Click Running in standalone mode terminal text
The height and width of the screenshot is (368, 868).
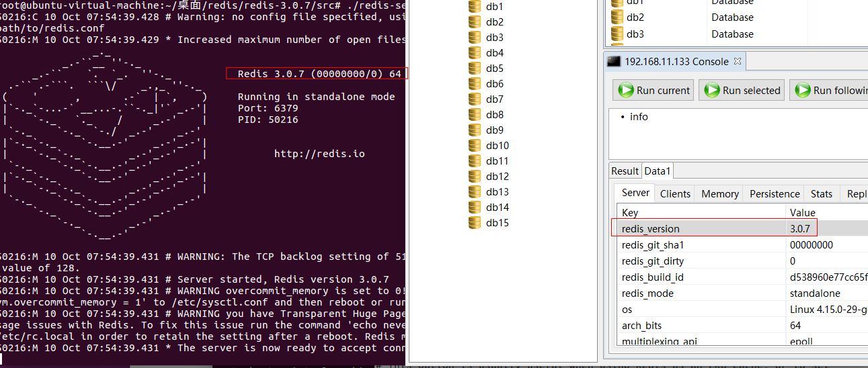(x=317, y=97)
